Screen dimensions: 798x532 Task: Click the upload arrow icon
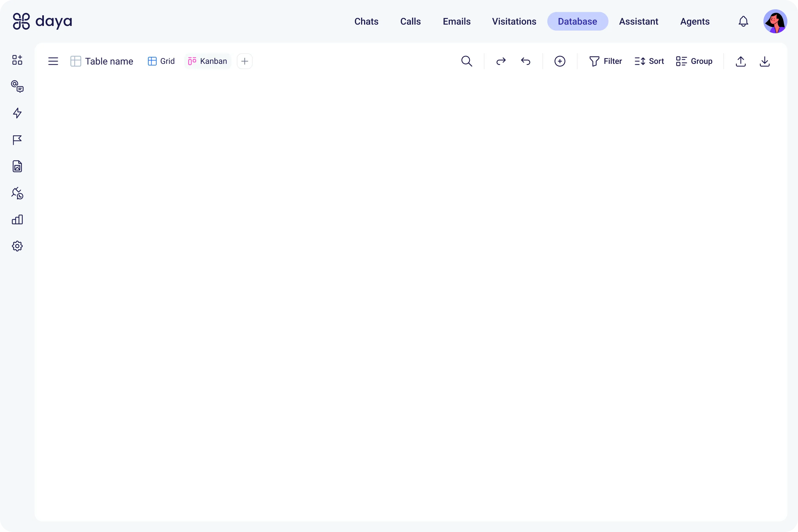[741, 62]
